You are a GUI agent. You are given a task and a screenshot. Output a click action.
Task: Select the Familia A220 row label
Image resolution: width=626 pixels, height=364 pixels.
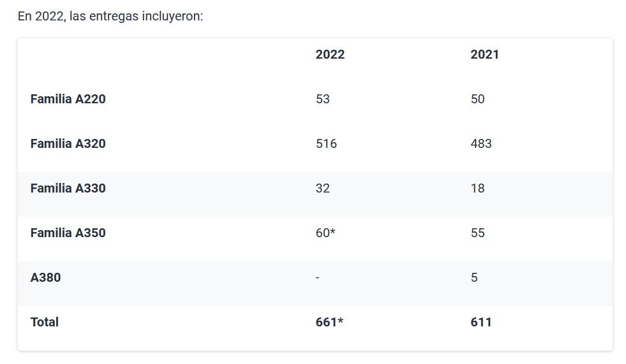(68, 99)
